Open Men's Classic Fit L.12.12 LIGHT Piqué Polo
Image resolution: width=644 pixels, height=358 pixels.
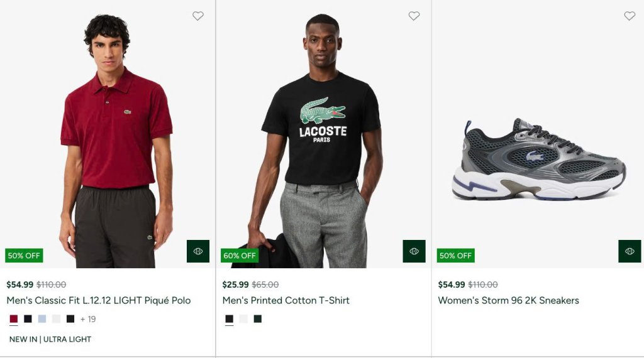(99, 301)
